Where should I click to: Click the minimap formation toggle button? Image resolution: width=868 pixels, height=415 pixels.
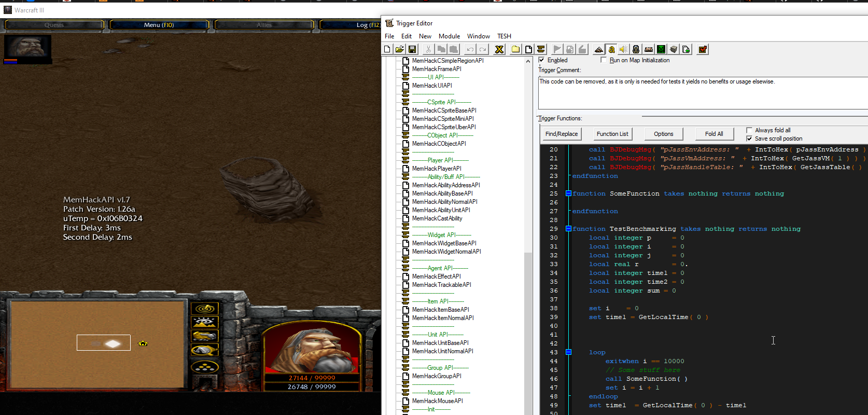click(205, 367)
